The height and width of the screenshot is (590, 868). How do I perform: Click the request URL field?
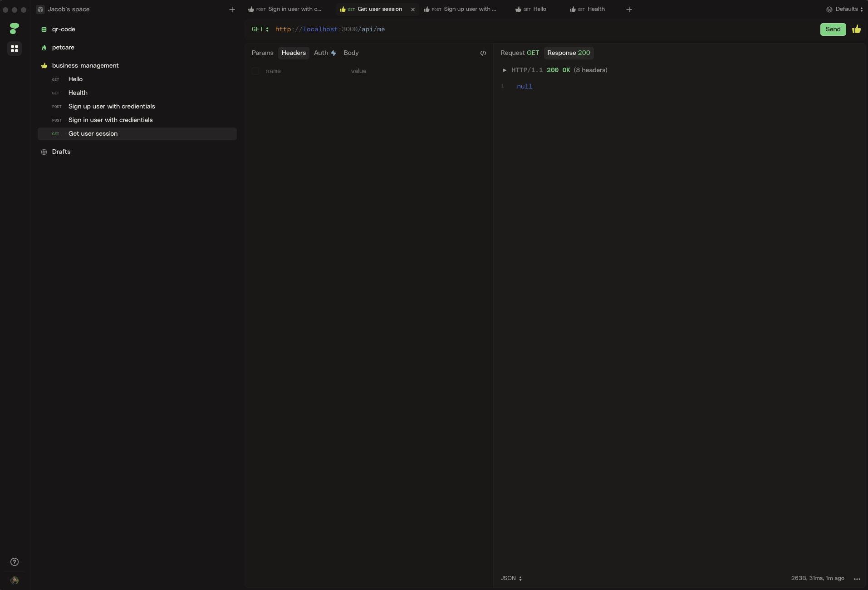544,29
